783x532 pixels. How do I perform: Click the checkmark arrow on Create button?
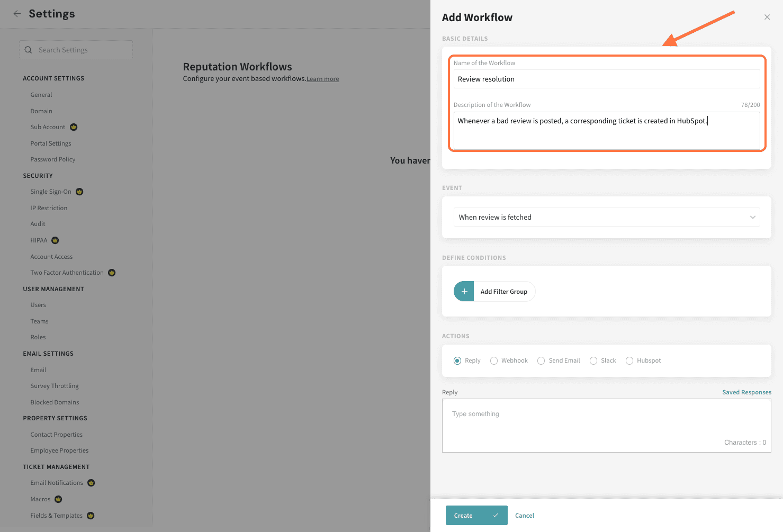click(x=496, y=516)
